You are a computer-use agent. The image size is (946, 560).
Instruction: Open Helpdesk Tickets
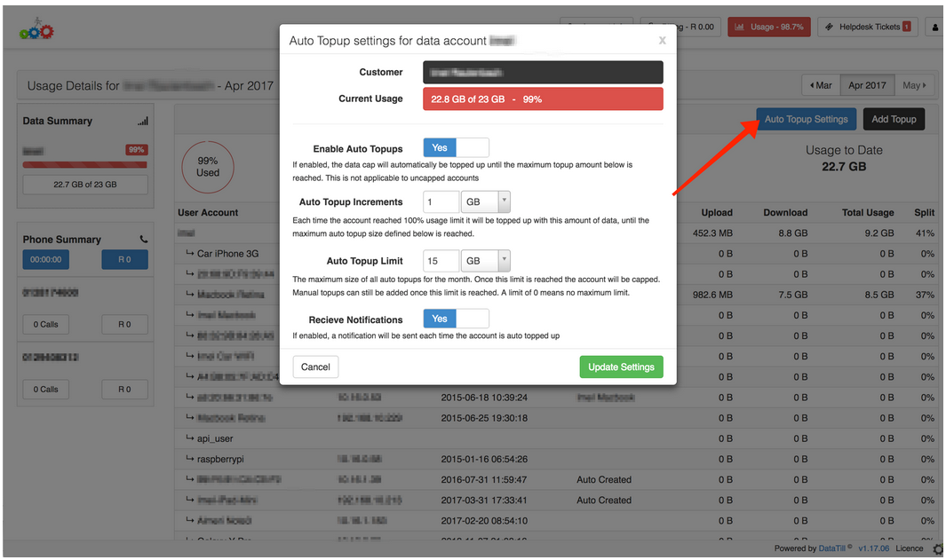click(x=868, y=28)
